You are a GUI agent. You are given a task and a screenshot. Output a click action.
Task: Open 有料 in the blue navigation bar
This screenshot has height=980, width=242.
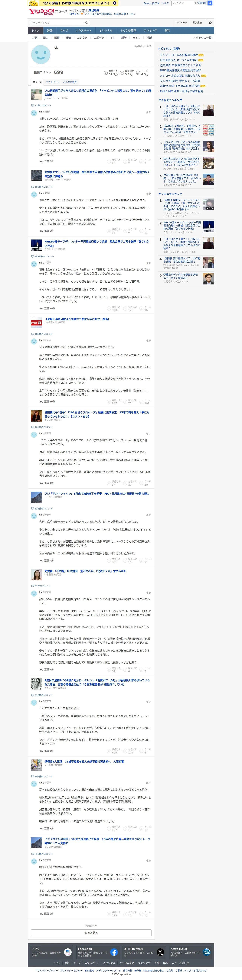click(x=167, y=30)
